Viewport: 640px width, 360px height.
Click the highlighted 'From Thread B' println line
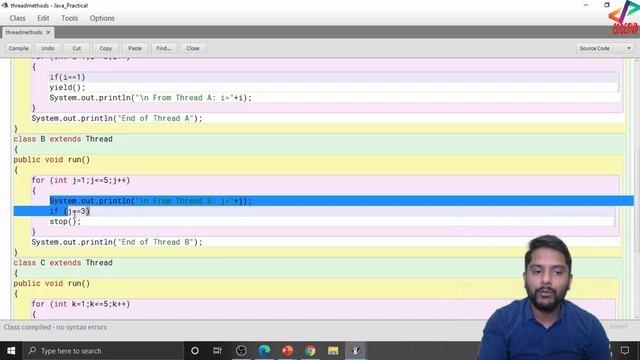pyautogui.click(x=151, y=201)
